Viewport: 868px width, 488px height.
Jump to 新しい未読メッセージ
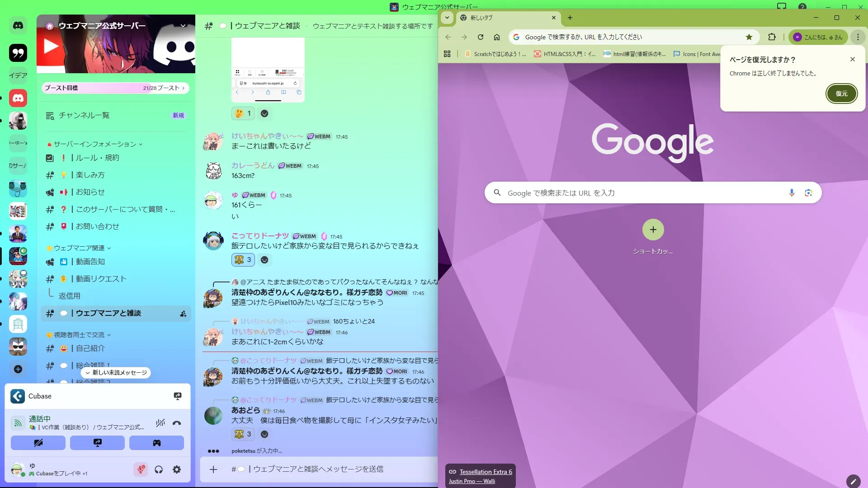[116, 373]
